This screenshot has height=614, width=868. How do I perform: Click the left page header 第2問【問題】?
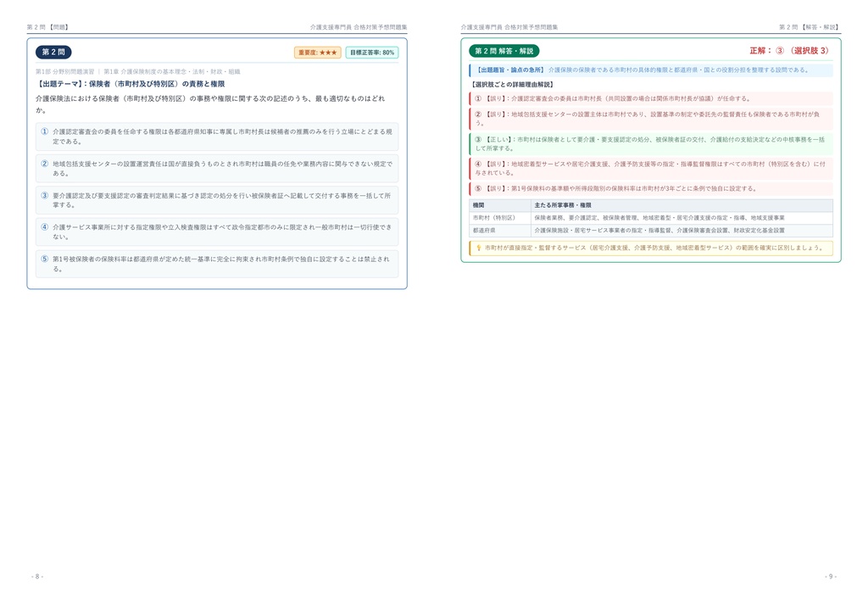click(48, 27)
